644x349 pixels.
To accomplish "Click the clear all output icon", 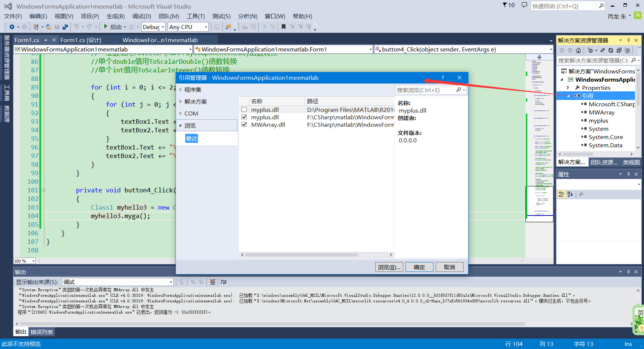I will [212, 282].
